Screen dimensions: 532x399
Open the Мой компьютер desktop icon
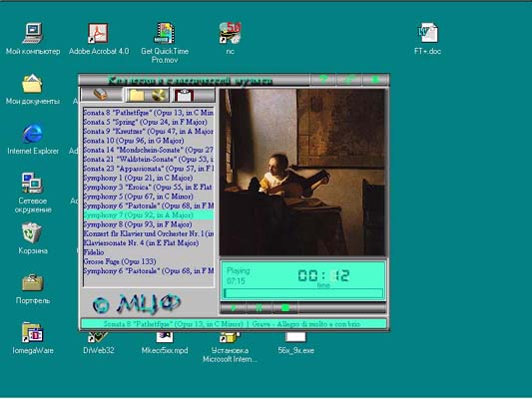(33, 39)
